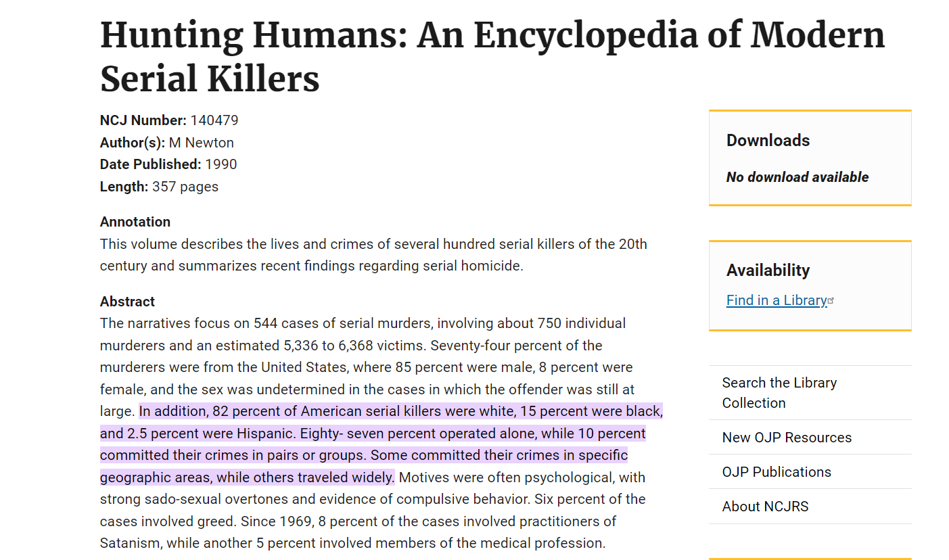Click the NCJ Number value 140479
The image size is (949, 560).
pyautogui.click(x=214, y=120)
